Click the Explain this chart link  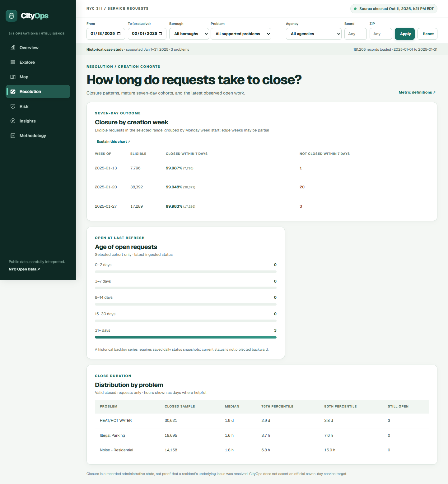coord(113,141)
